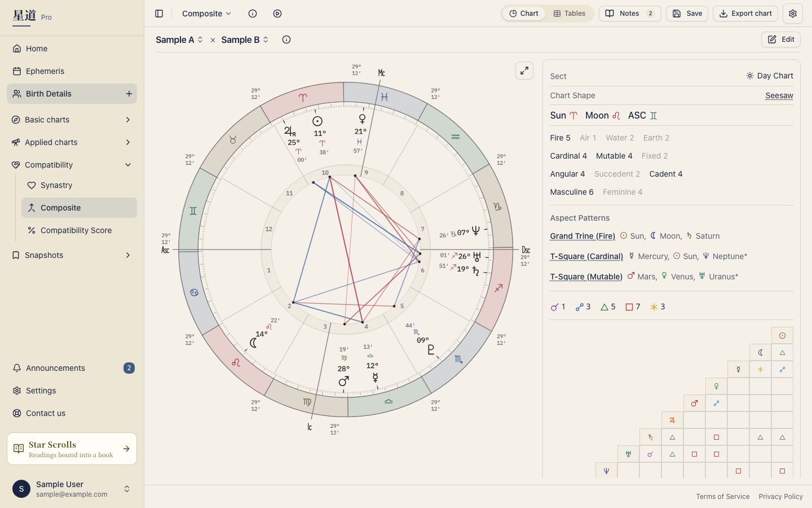
Task: Open the Sample A selector
Action: point(179,40)
